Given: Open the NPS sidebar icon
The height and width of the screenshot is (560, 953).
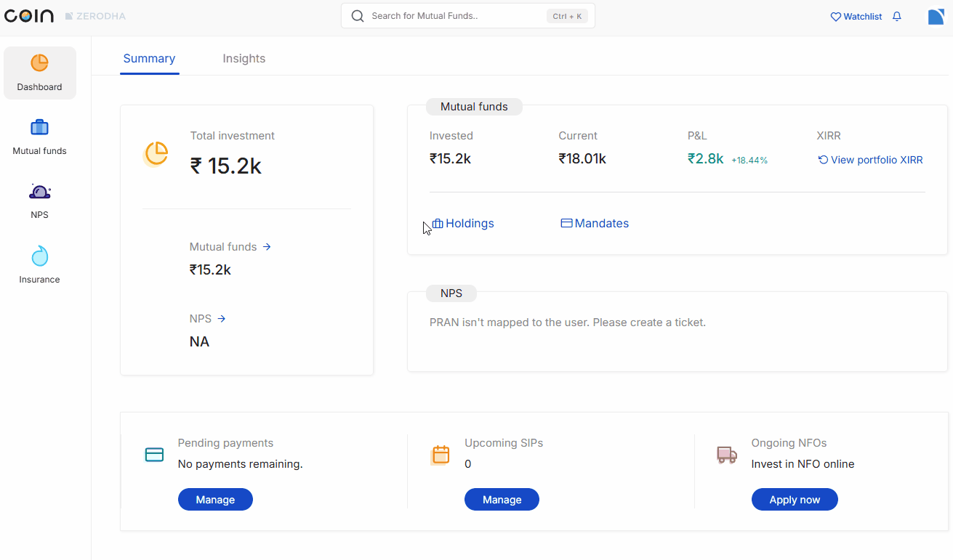Looking at the screenshot, I should click(39, 192).
